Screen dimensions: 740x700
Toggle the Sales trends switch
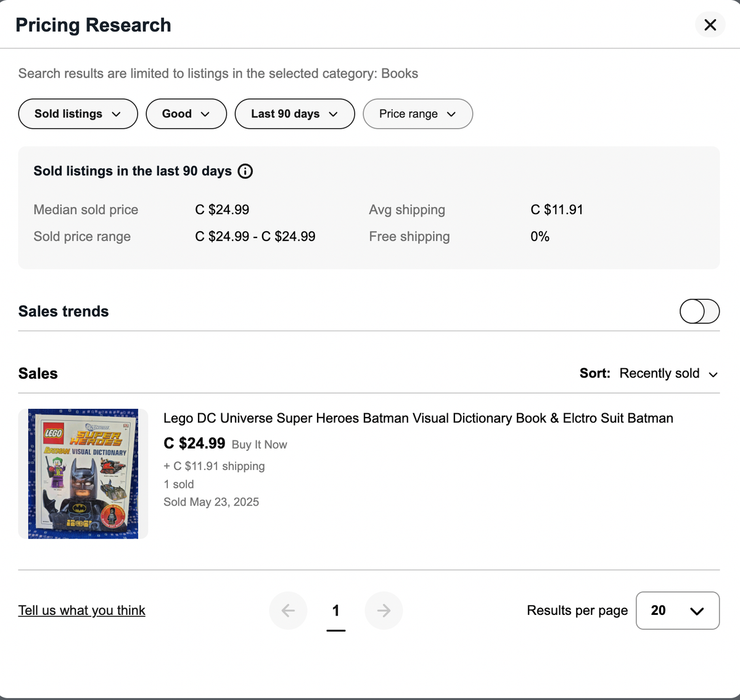699,311
